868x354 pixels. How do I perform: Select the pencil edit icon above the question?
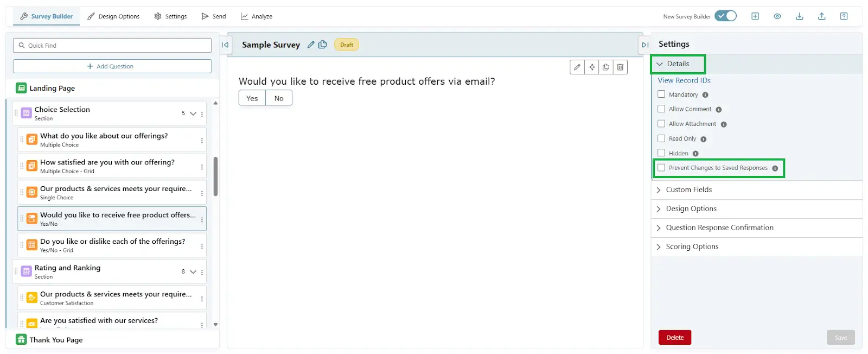coord(577,67)
